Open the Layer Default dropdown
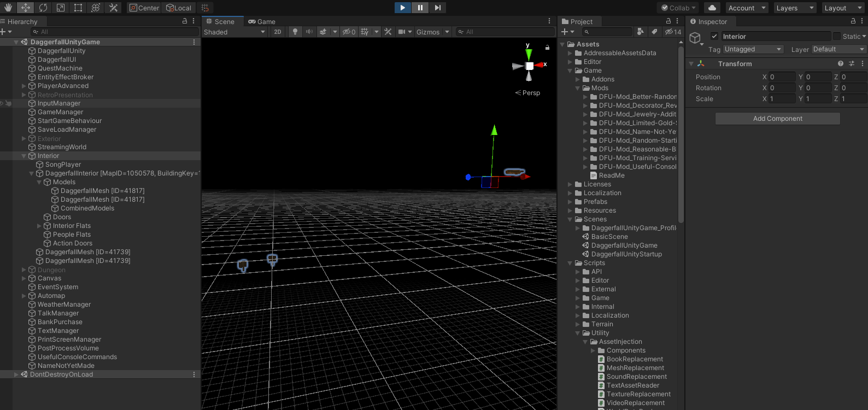Screen dimensions: 868x410 coord(839,49)
